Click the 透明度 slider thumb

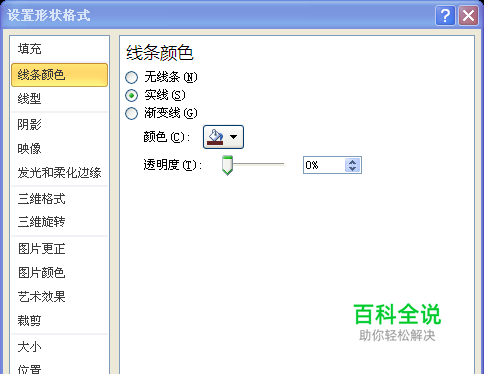click(x=227, y=165)
